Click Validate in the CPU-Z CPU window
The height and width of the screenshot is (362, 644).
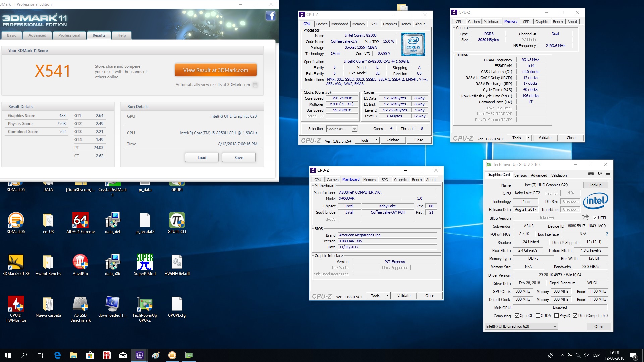point(393,140)
